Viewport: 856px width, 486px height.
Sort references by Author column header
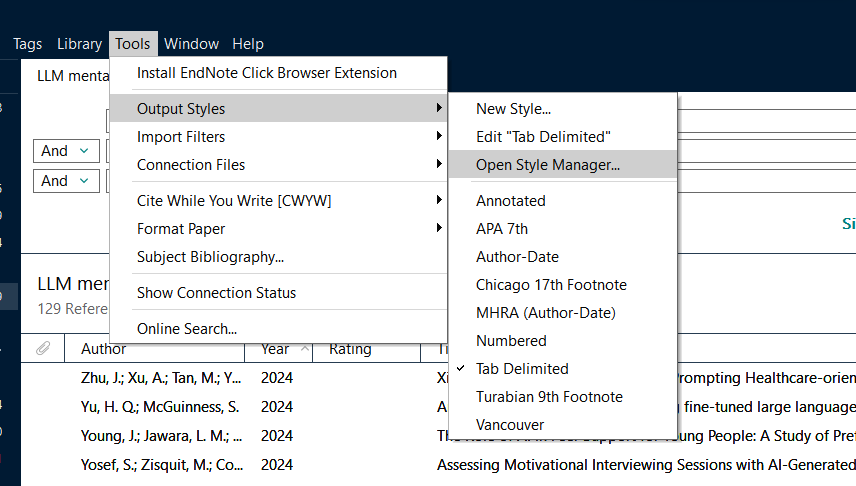point(104,349)
